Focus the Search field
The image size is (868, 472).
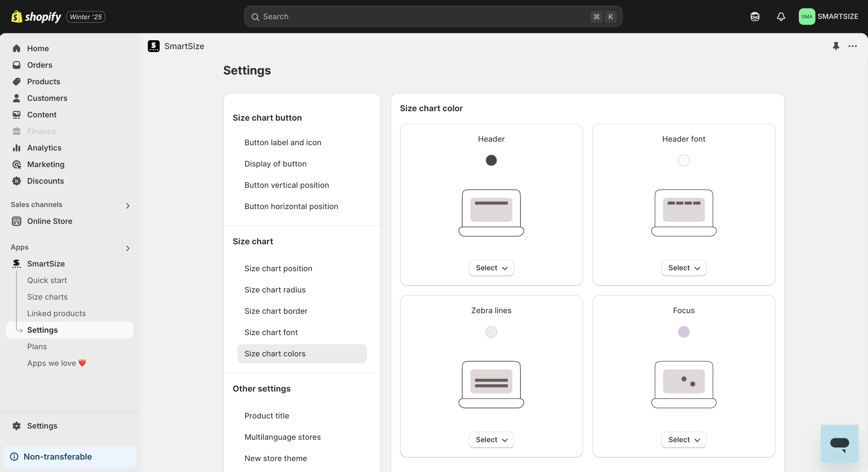pos(433,17)
